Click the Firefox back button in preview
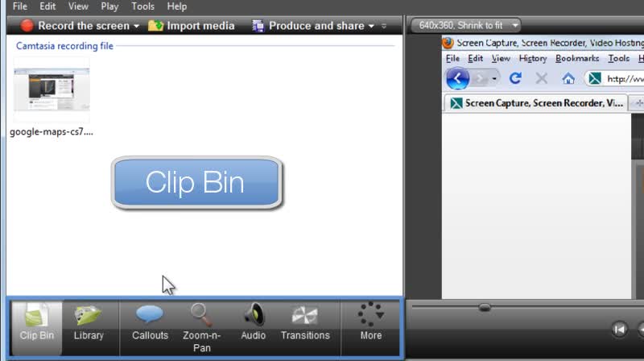 pos(457,78)
